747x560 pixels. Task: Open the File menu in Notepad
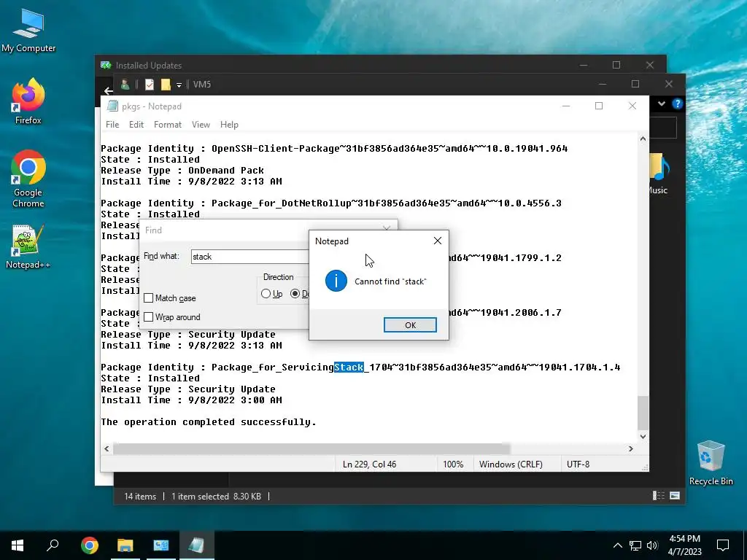pyautogui.click(x=112, y=124)
